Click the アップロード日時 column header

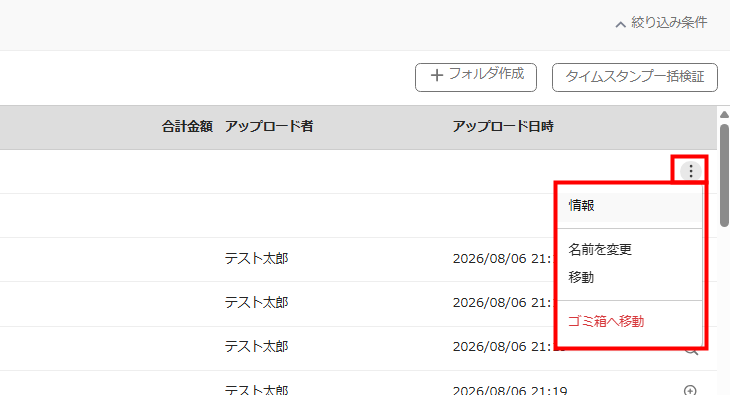503,126
